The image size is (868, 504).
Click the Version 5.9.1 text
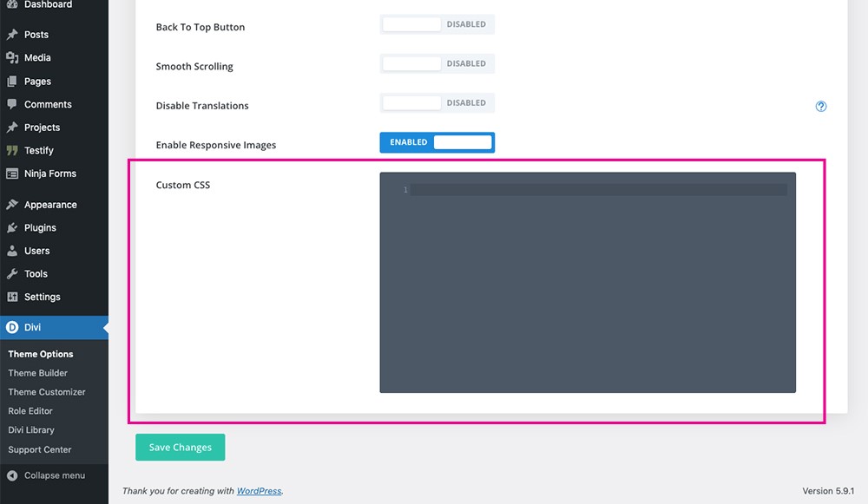[x=828, y=491]
